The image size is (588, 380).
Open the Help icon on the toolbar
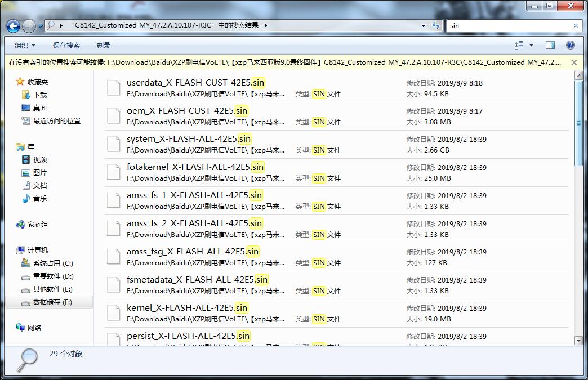pos(570,45)
